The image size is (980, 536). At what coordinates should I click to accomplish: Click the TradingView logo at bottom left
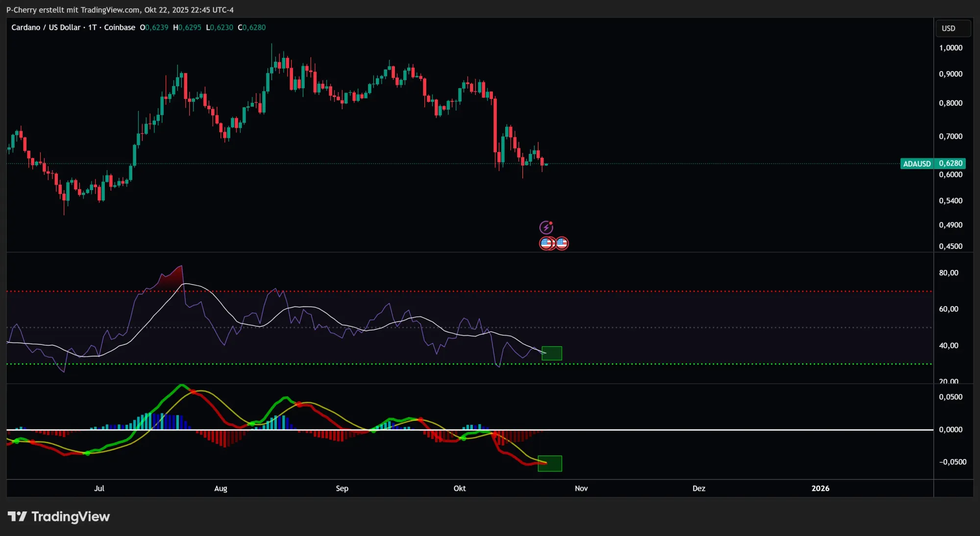pos(59,516)
